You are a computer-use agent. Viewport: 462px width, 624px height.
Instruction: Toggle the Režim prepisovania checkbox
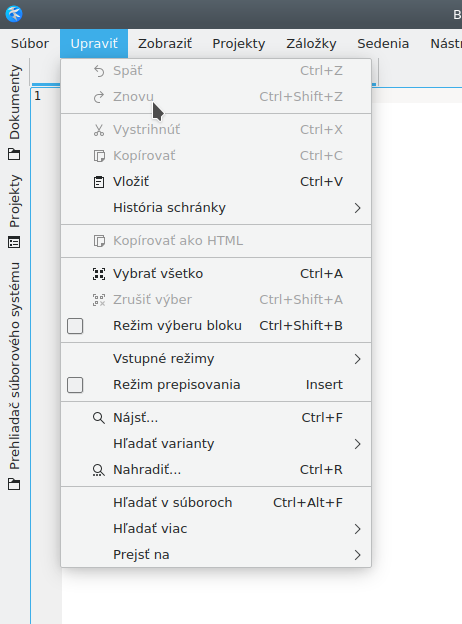pyautogui.click(x=75, y=385)
